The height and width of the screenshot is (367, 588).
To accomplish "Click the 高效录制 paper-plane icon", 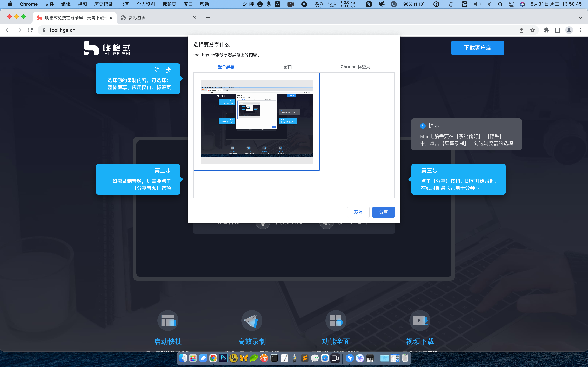I will (x=252, y=320).
